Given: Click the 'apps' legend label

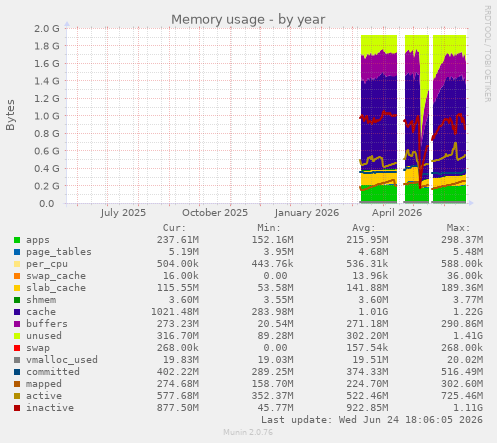Looking at the screenshot, I should pos(38,240).
